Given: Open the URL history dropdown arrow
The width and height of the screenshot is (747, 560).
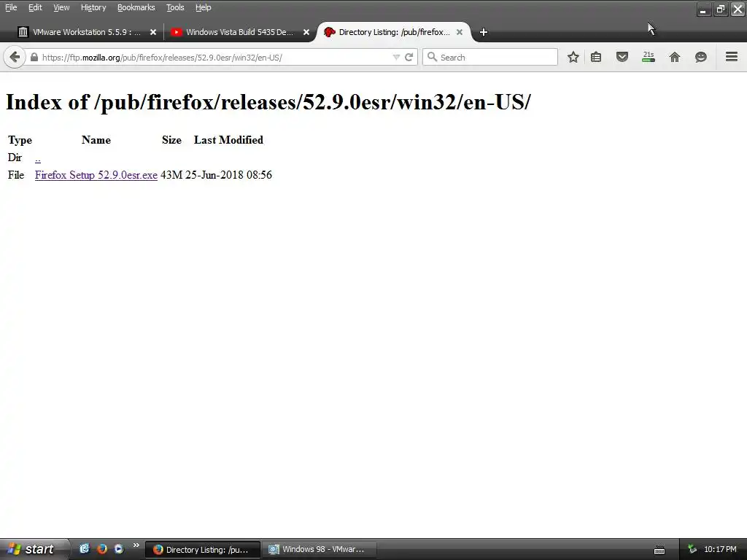Looking at the screenshot, I should tap(396, 57).
